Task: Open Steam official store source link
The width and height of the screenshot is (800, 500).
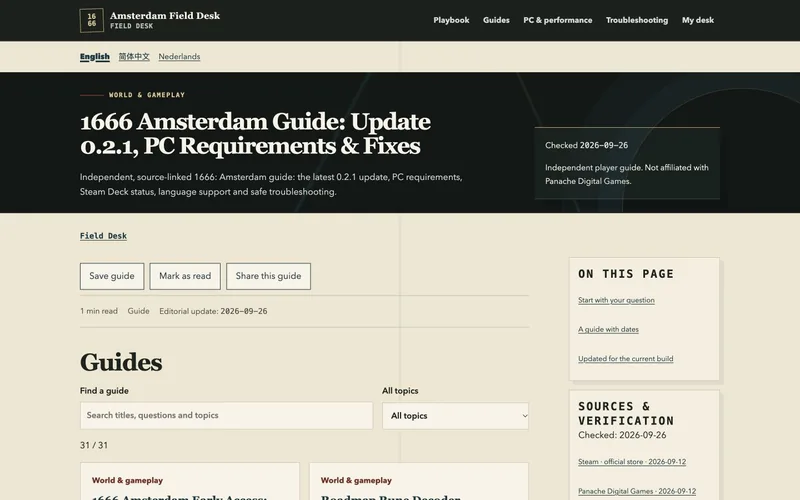Action: 632,462
